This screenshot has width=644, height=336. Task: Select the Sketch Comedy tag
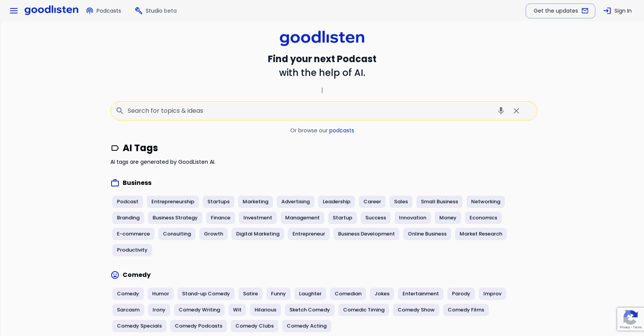309,310
